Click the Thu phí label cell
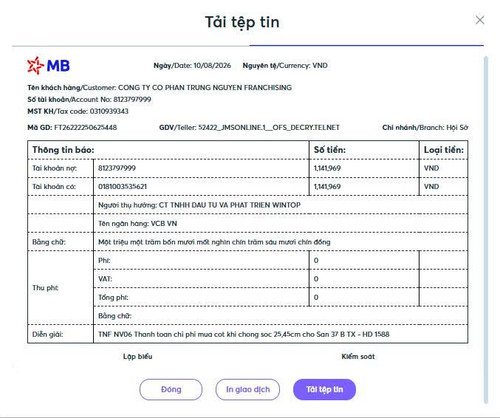Viewport: 500px width, 418px height. [60, 288]
